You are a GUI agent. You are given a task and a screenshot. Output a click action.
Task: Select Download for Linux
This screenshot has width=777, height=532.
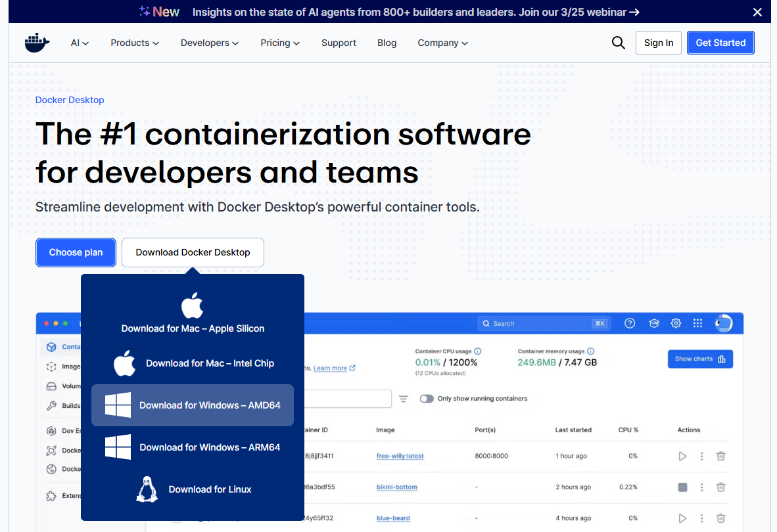(193, 489)
